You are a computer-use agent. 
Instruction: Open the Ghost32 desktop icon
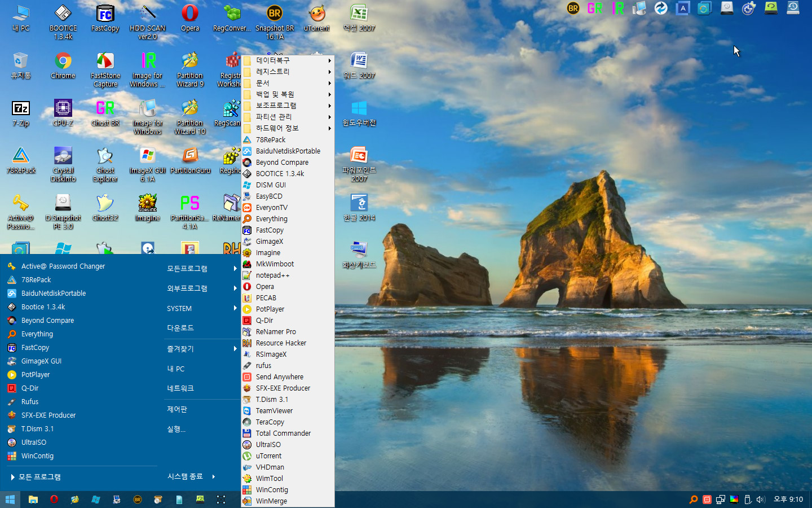[x=105, y=208]
